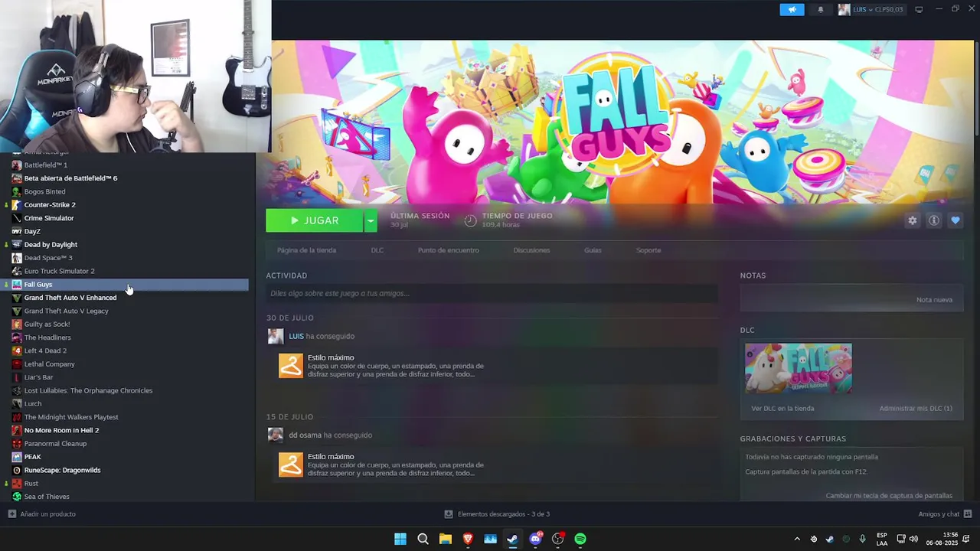Image resolution: width=980 pixels, height=551 pixels.
Task: Open the LUIS account dropdown
Action: pos(871,10)
